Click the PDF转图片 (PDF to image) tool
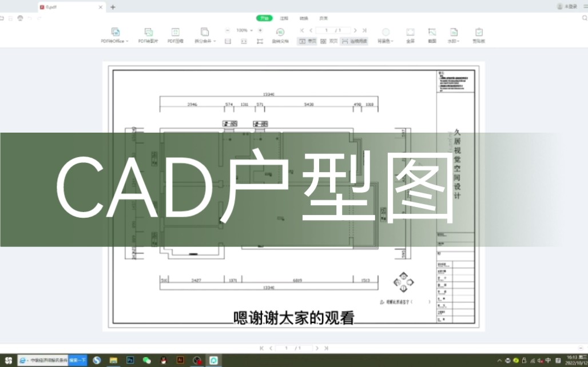Image resolution: width=588 pixels, height=367 pixels. 149,35
